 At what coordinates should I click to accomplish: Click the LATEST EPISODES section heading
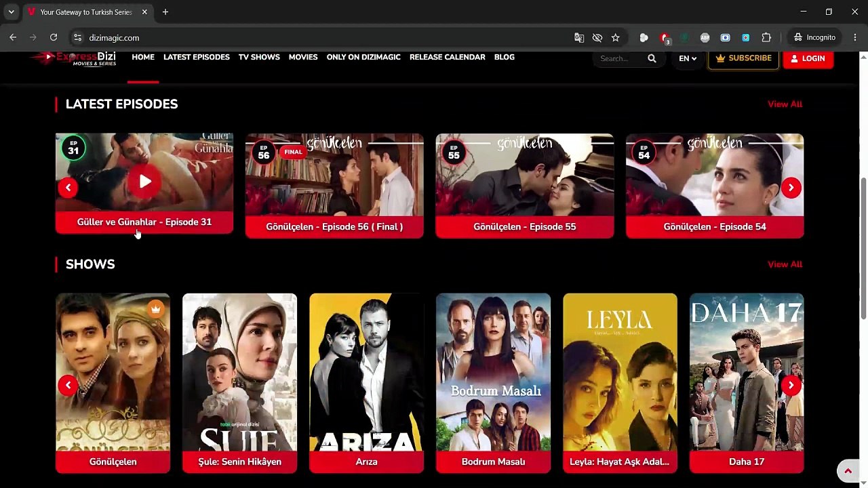121,104
